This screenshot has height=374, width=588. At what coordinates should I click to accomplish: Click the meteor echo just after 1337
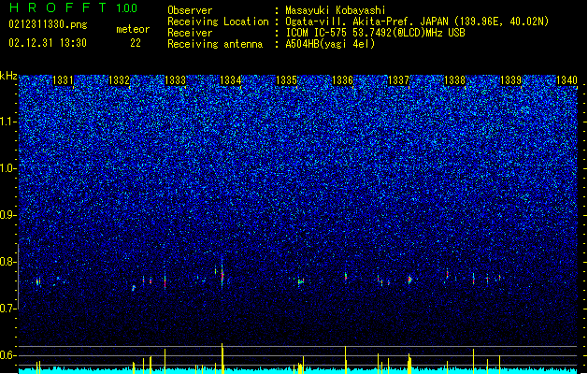pyautogui.click(x=409, y=280)
